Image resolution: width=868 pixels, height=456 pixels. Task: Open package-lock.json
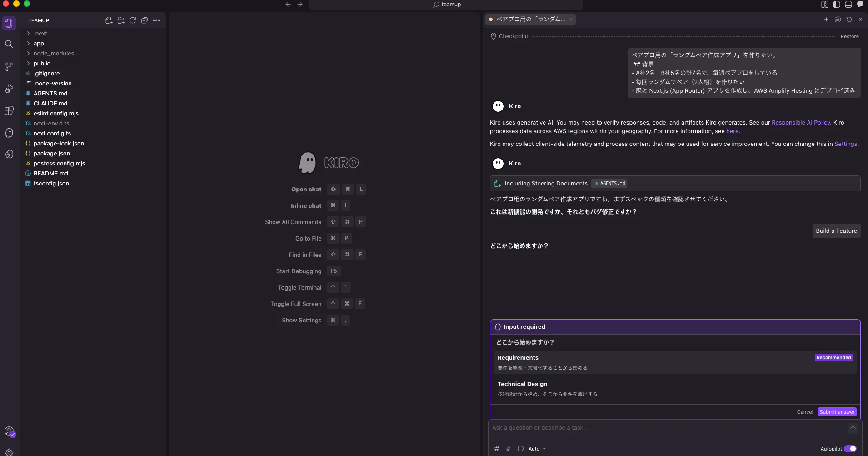(x=93, y=144)
